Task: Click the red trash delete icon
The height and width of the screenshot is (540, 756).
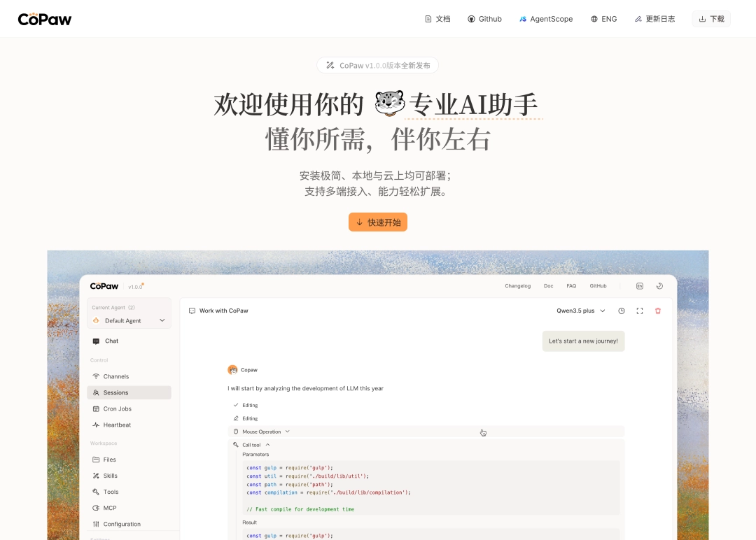Action: [x=658, y=311]
